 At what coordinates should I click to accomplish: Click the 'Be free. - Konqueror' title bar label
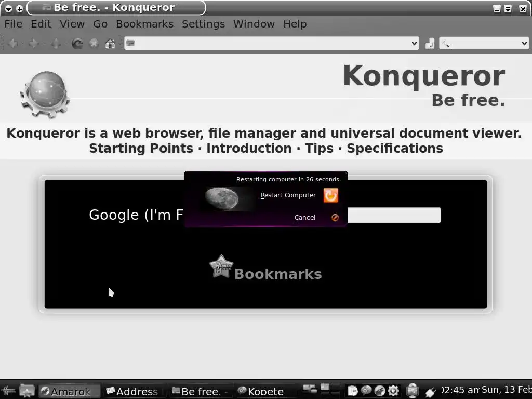coord(114,7)
